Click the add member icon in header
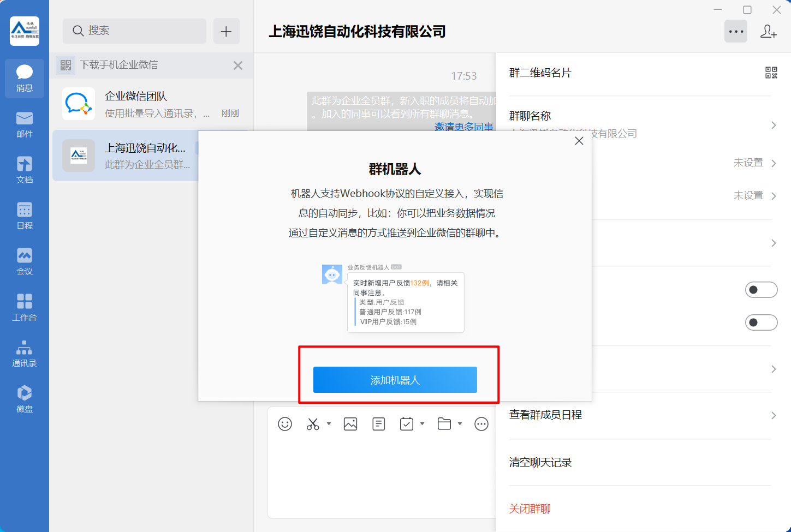This screenshot has width=791, height=532. (768, 31)
